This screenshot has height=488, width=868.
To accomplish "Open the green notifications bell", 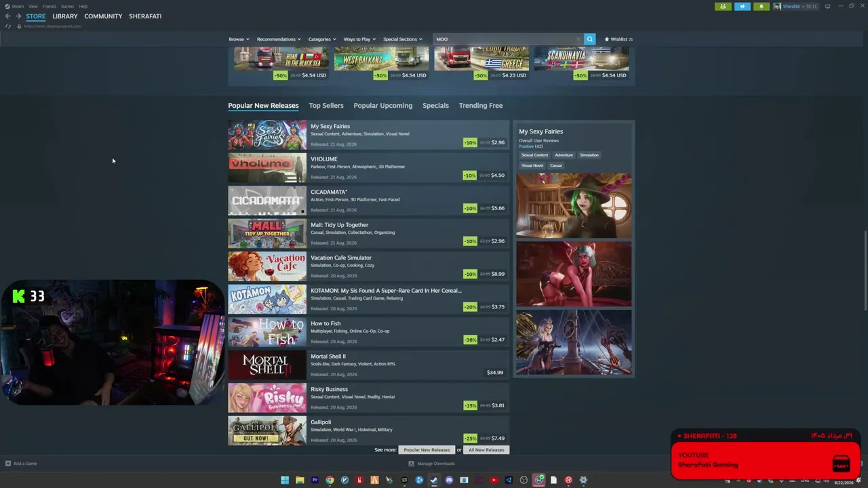I will click(x=761, y=7).
